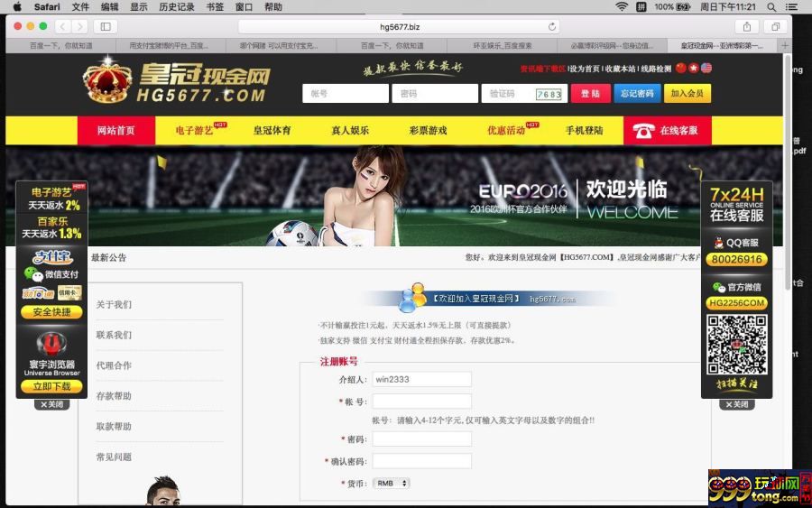Switch to first 百度一下，你就知道 tab
812x508 pixels.
pos(61,46)
